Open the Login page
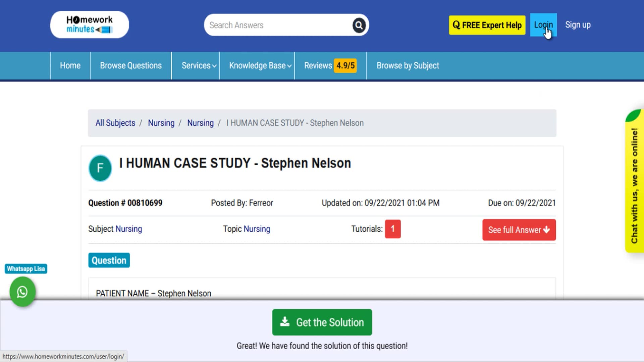Screen dimensions: 644x362 (x=543, y=24)
